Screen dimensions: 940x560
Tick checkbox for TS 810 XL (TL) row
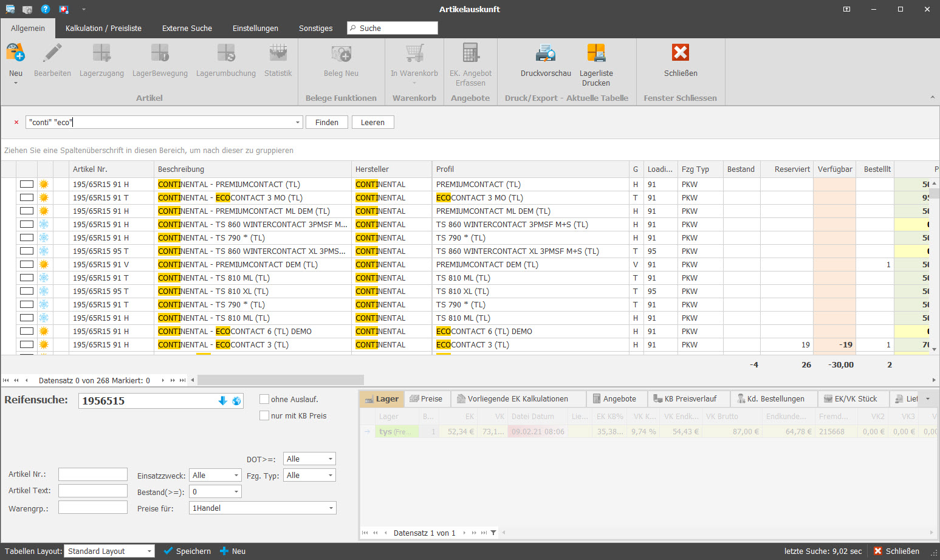(x=27, y=291)
